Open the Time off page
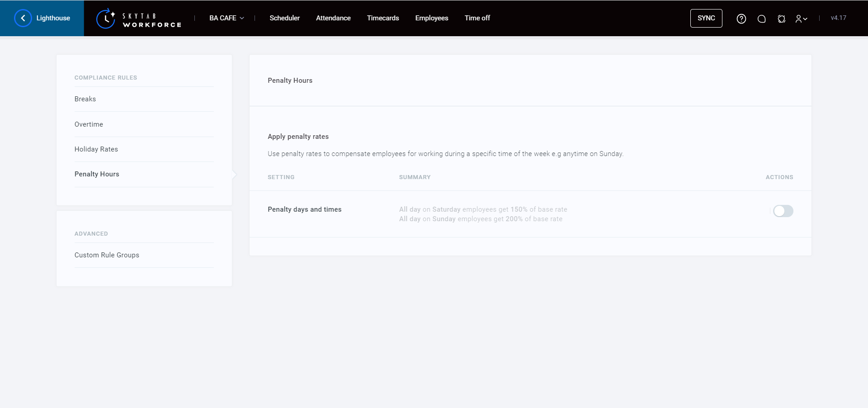Screen dimensions: 868x408 (477, 18)
